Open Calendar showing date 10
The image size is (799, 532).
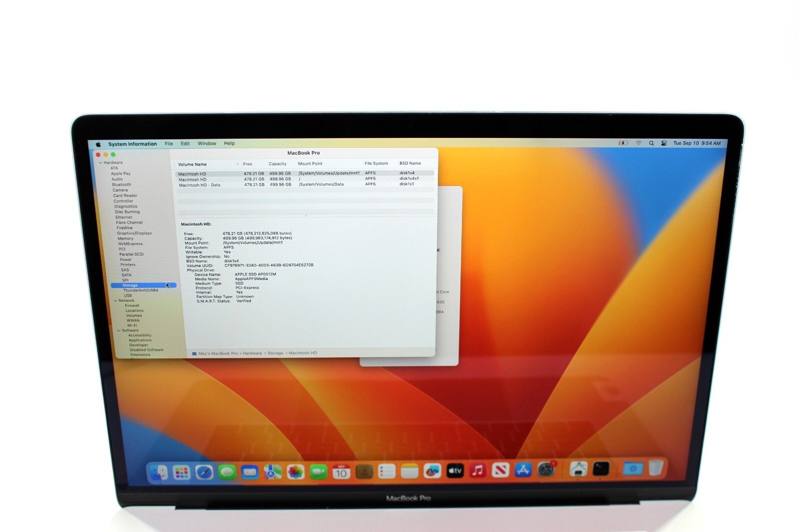(x=341, y=472)
